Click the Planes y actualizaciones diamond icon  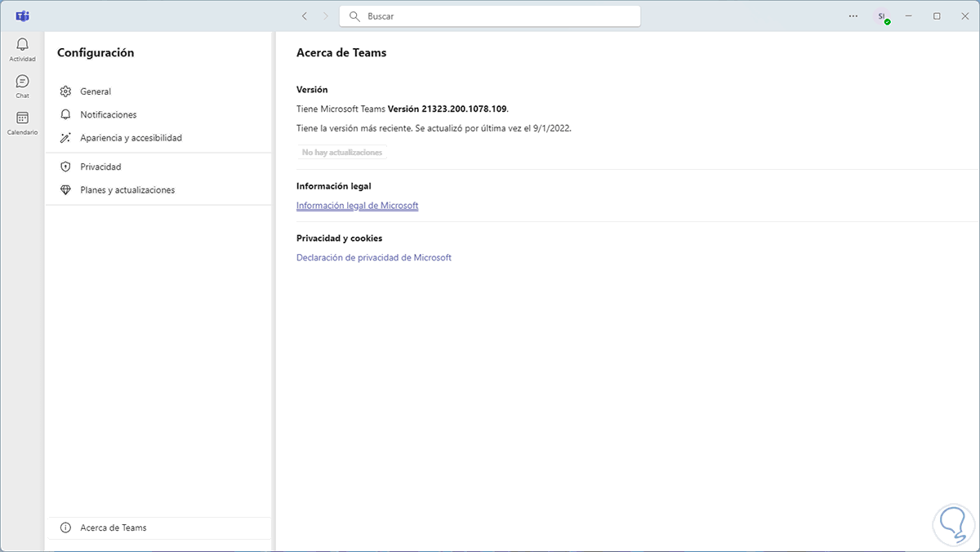tap(66, 189)
